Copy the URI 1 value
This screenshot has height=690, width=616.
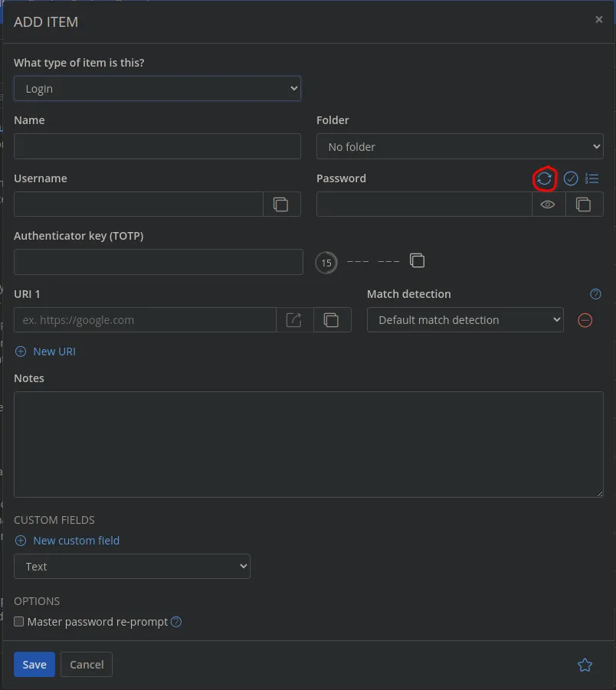(331, 320)
